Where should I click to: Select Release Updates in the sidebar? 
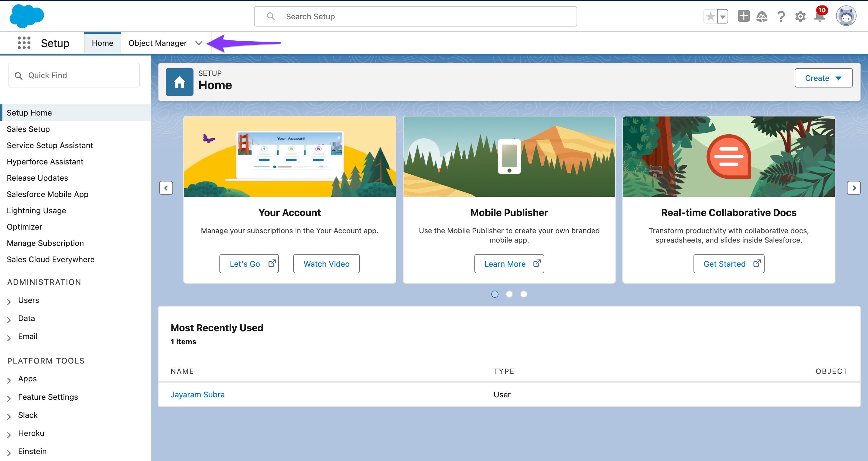coord(37,178)
